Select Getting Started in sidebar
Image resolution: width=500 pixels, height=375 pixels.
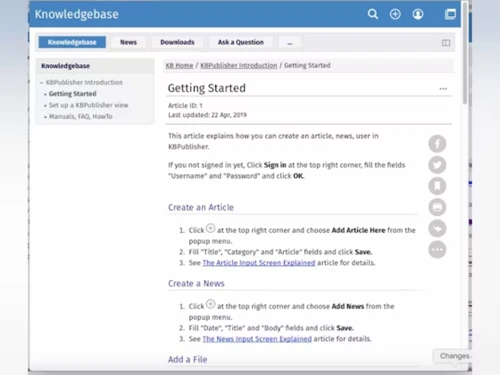pyautogui.click(x=73, y=94)
